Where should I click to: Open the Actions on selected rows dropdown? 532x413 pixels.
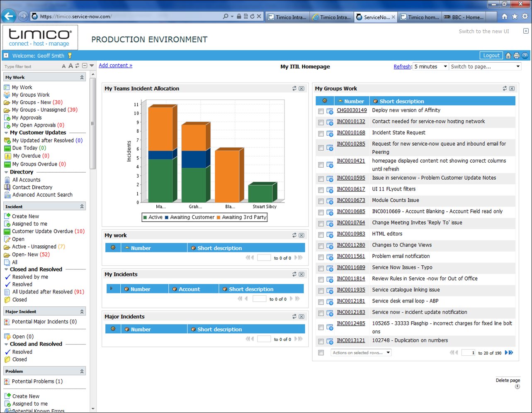(361, 353)
